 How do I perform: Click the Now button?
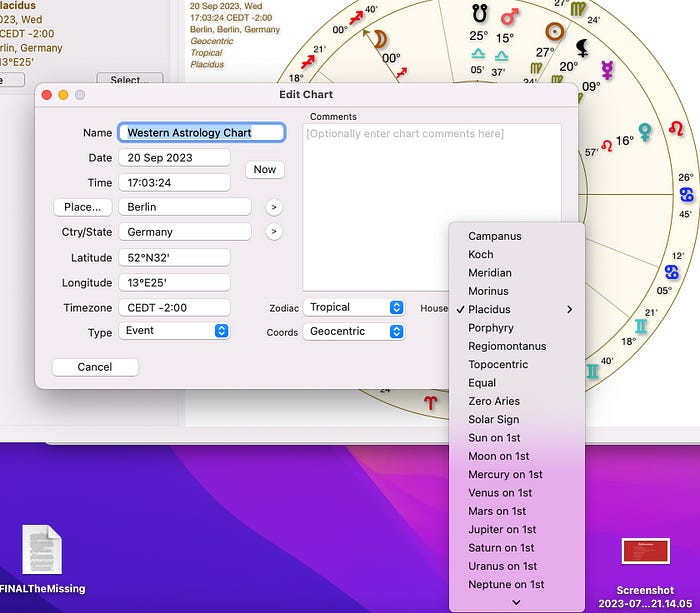pos(265,170)
